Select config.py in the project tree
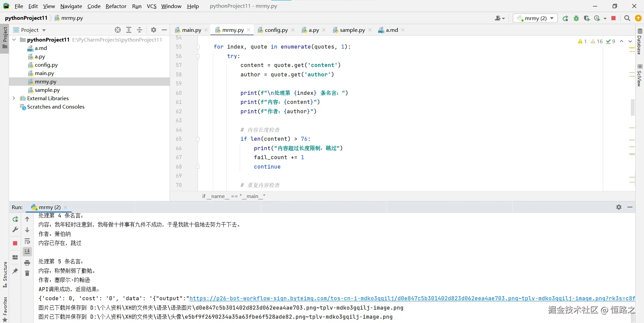 (46, 65)
